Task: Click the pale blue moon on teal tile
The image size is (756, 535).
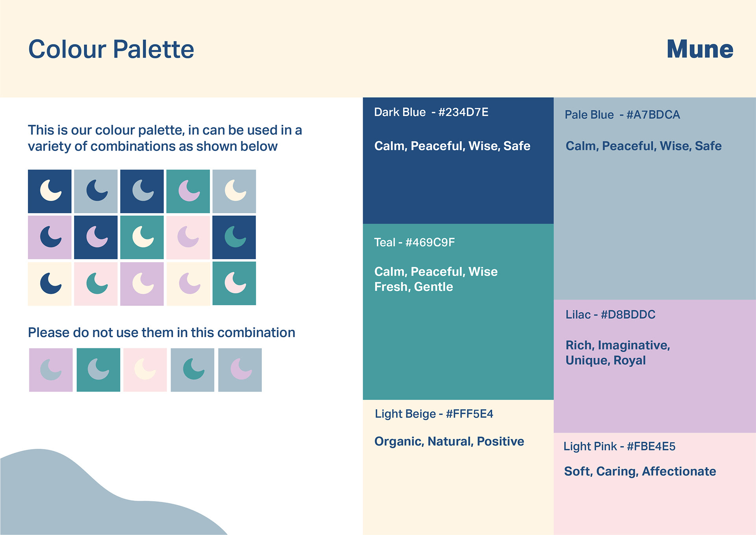Action: pyautogui.click(x=98, y=370)
